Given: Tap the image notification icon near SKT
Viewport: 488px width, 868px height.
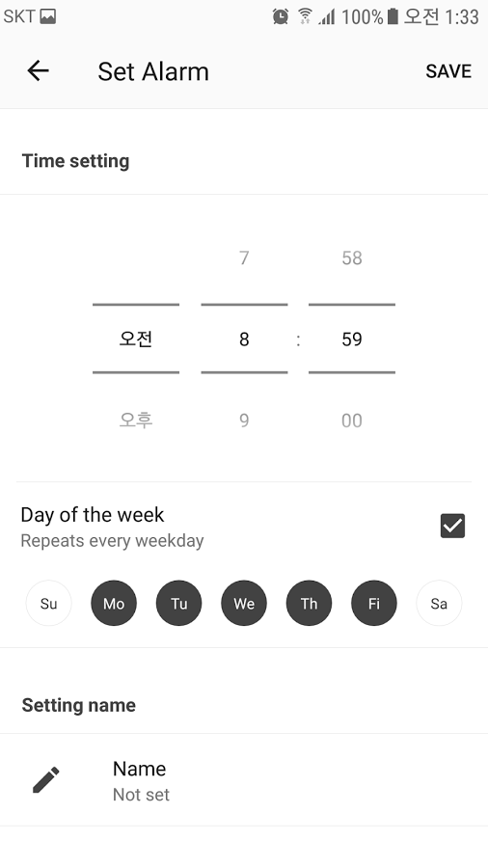Looking at the screenshot, I should tap(48, 16).
